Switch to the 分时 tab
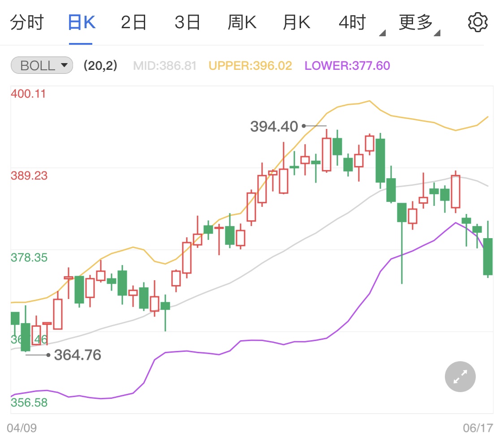Screen dimensions: 504x440 pos(27,22)
